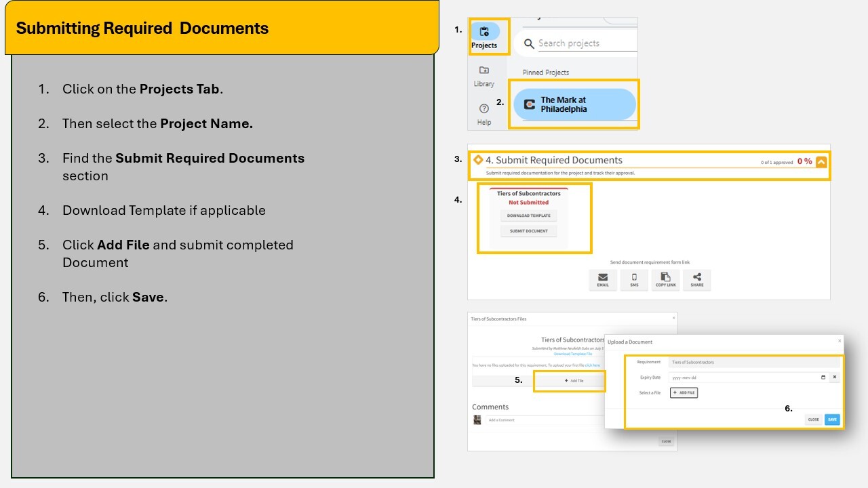The width and height of the screenshot is (868, 488).
Task: Click the "0 of 1 approved" text
Action: (x=776, y=163)
